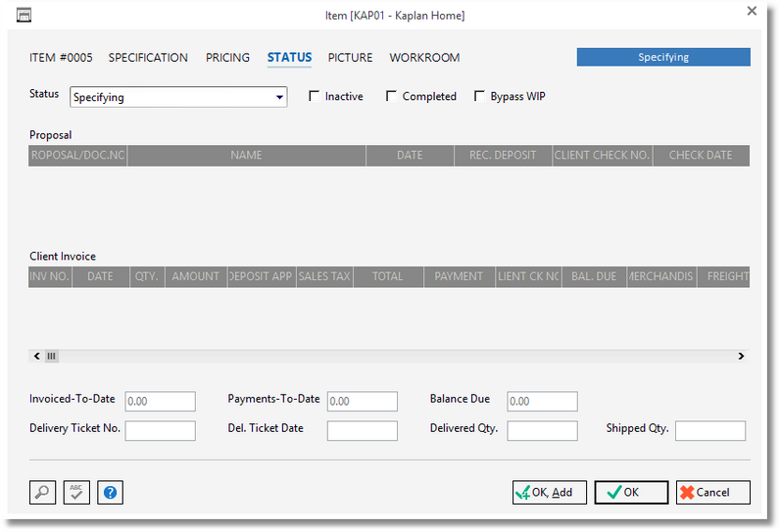Confirm with the OK button
780x532 pixels.
tap(631, 492)
